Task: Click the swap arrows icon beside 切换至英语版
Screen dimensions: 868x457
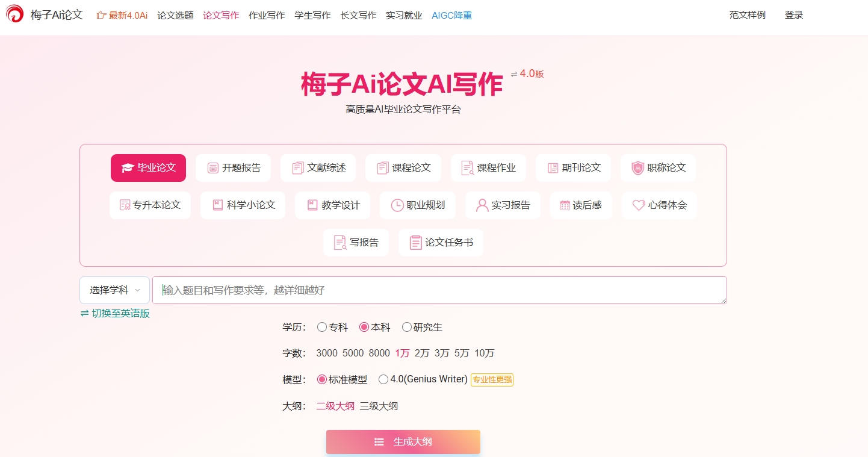Action: click(84, 313)
